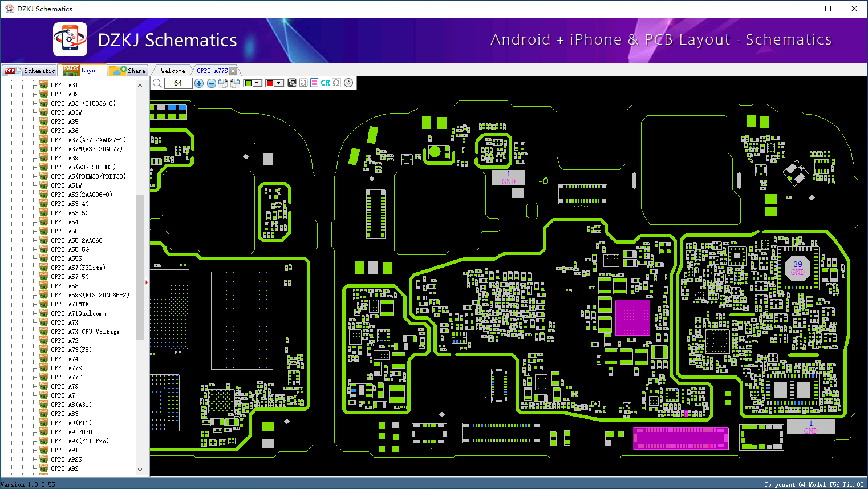Toggle the letter 'a' text display icon
868x489 pixels.
[x=303, y=83]
